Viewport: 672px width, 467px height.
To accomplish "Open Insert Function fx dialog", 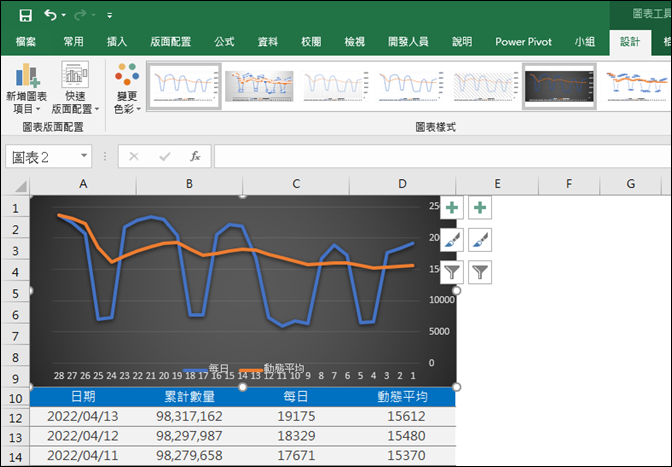I will (195, 156).
